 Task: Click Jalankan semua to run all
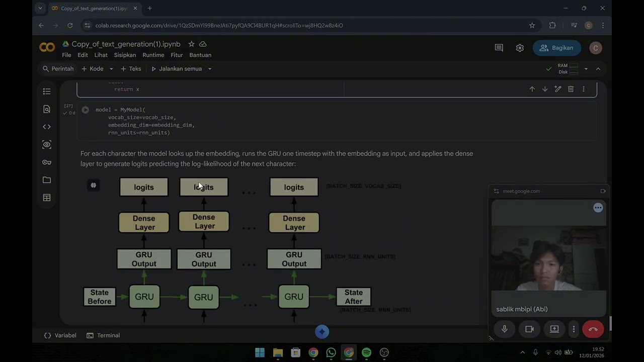coord(177,69)
